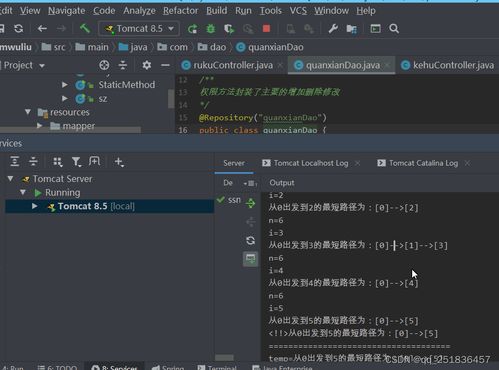
Task: Click the dao breadcrumb folder
Action: 212,47
